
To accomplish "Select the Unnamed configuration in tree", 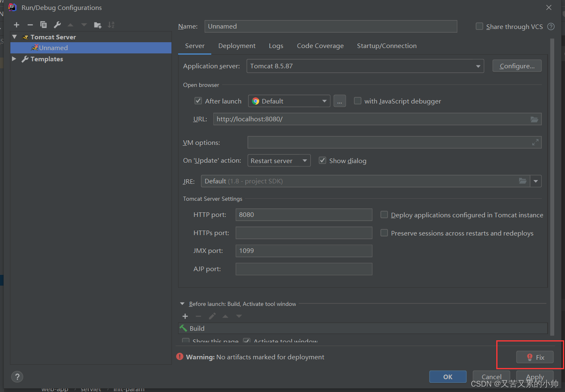I will (x=91, y=48).
